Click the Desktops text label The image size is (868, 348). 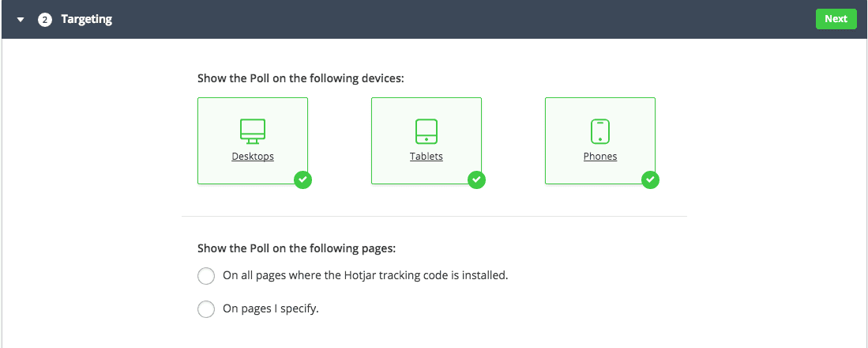tap(253, 157)
